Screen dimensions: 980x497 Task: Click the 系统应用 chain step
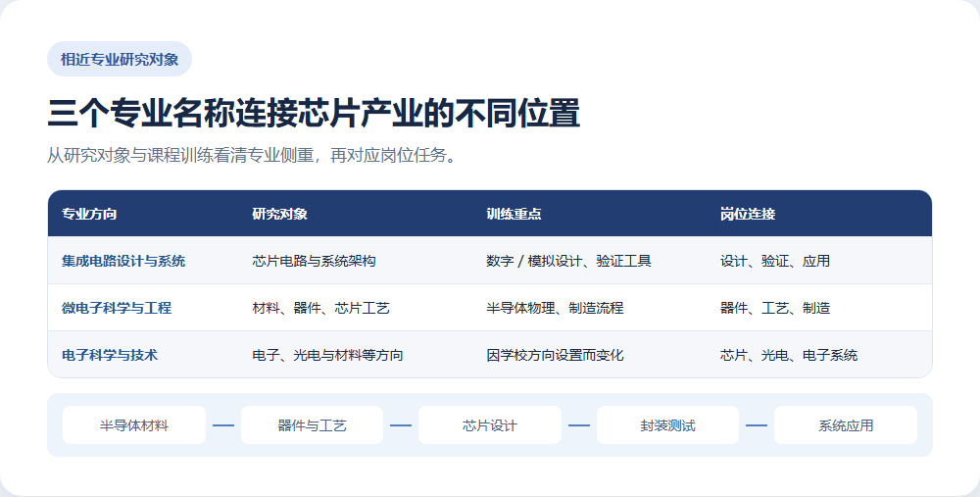(846, 425)
